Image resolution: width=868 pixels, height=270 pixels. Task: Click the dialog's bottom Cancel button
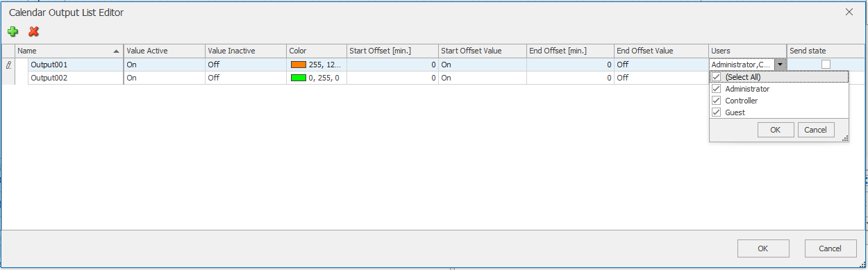831,248
